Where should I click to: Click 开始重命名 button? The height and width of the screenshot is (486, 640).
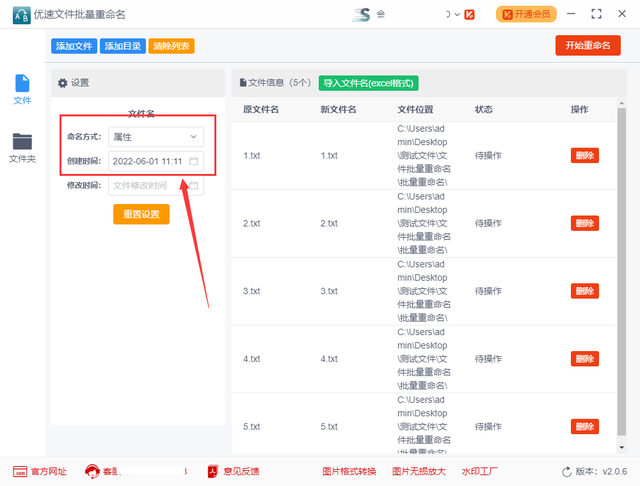[588, 45]
